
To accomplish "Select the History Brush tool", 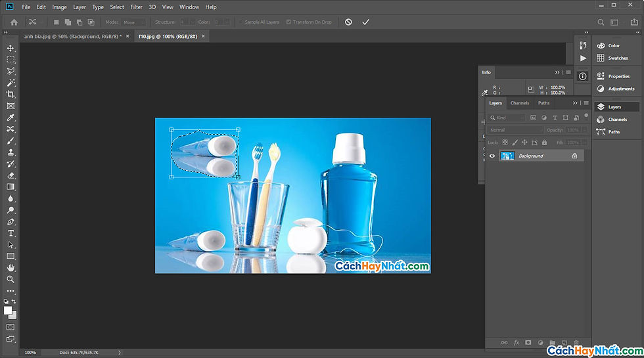I will [11, 164].
